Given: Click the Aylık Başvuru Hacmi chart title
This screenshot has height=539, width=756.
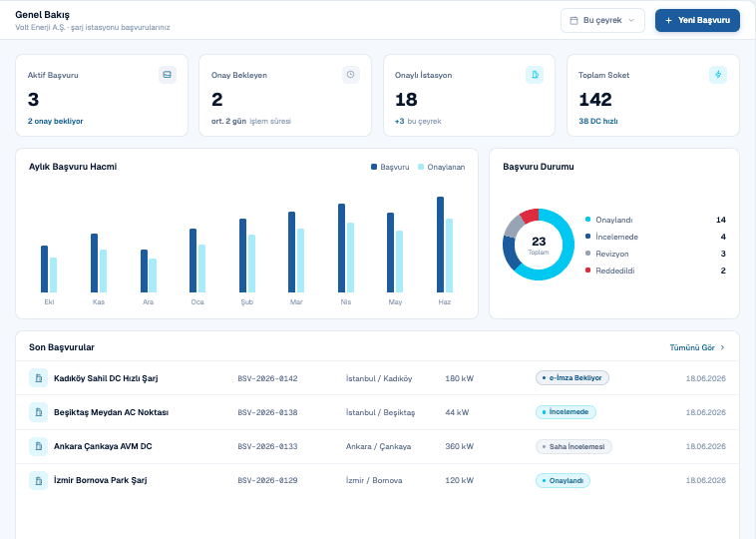Looking at the screenshot, I should point(73,167).
